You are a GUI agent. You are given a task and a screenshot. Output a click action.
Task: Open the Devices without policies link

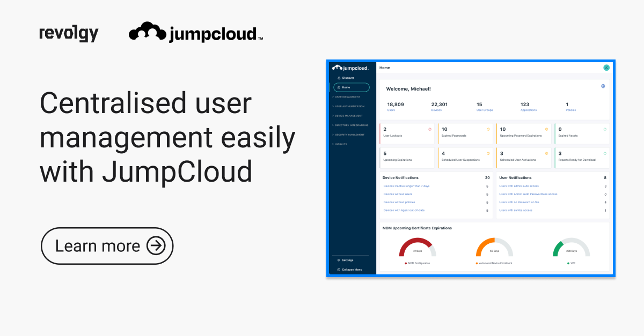[399, 202]
